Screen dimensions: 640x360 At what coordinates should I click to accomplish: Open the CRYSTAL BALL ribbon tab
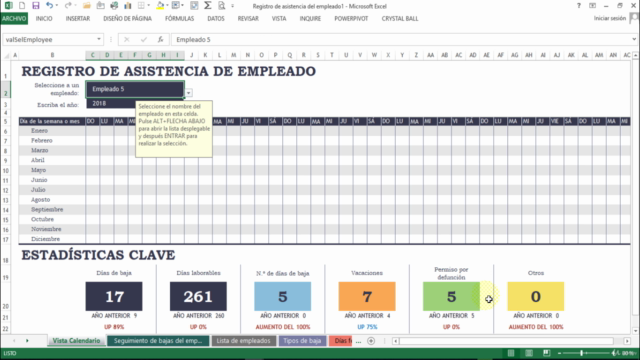coord(400,18)
